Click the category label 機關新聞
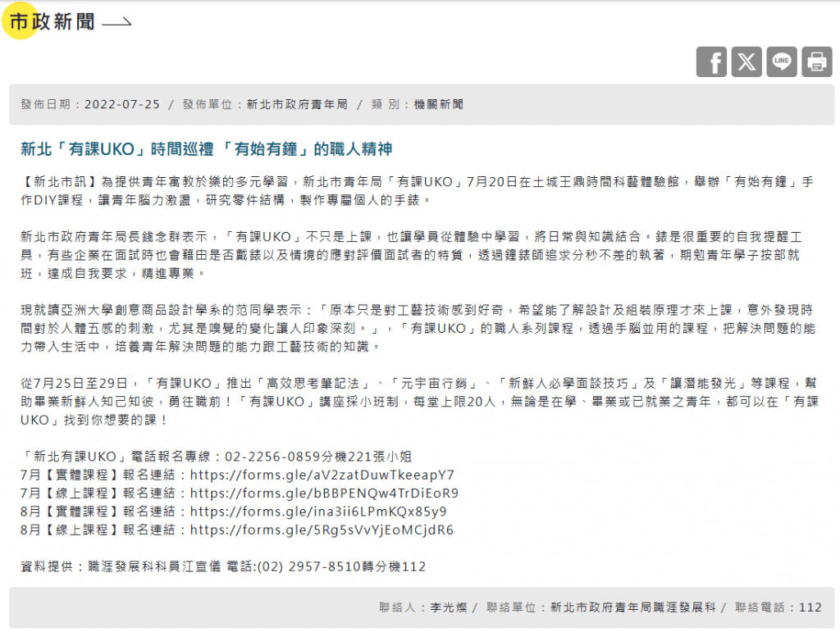The width and height of the screenshot is (840, 632). 438,105
